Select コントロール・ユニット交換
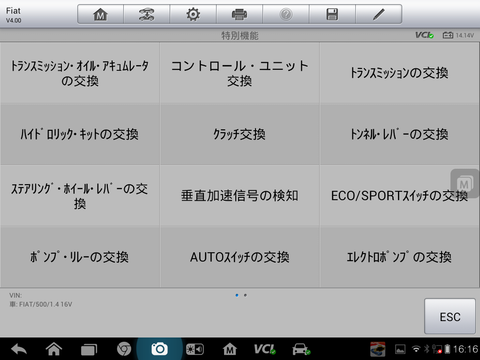Image resolution: width=480 pixels, height=360 pixels. point(240,73)
